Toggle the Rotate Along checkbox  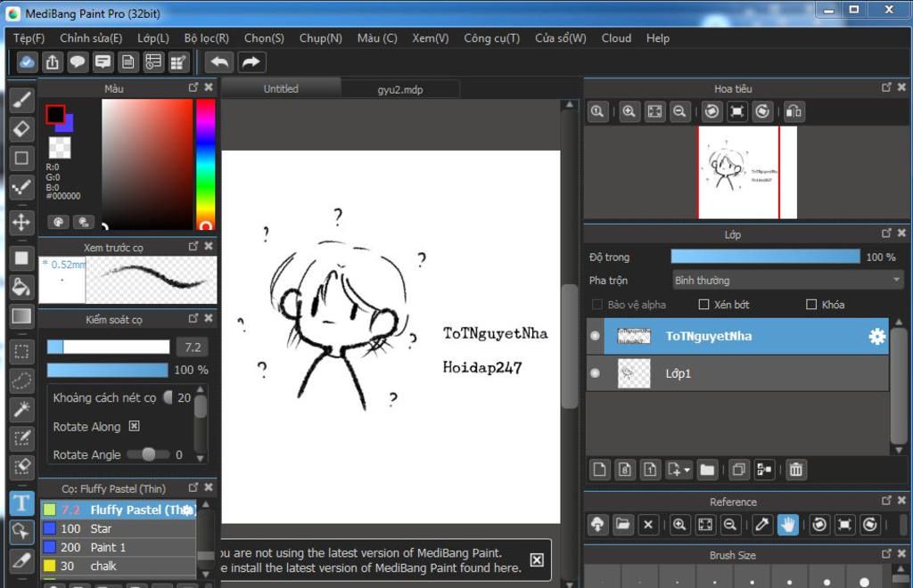[x=134, y=426]
